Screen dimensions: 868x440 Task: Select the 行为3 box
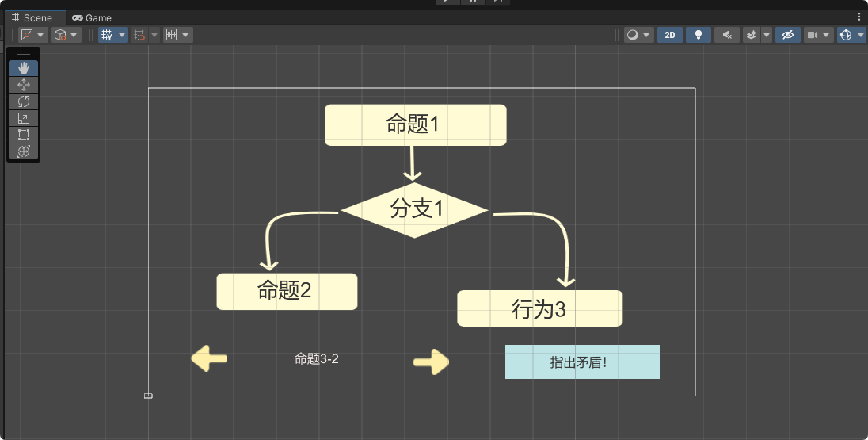coord(540,308)
